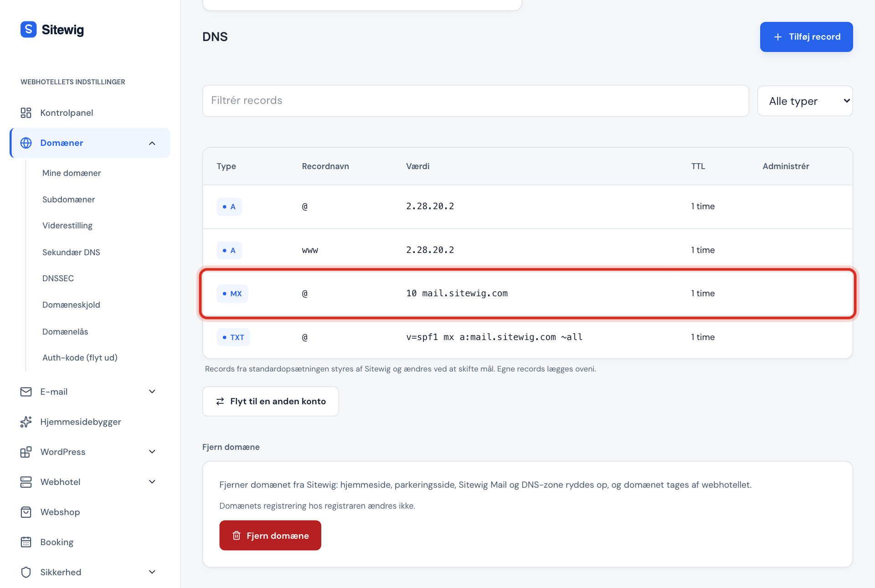875x588 pixels.
Task: Click the trash can icon
Action: coord(237,536)
